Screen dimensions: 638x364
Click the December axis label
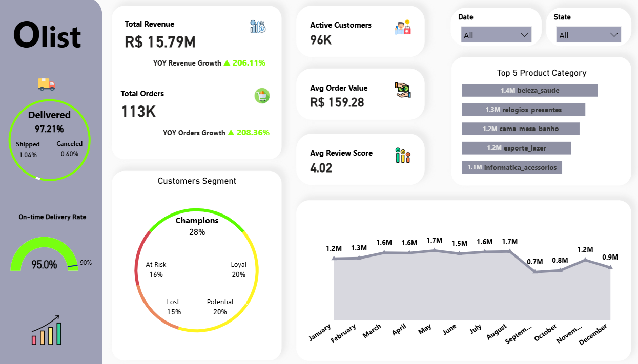coord(593,334)
